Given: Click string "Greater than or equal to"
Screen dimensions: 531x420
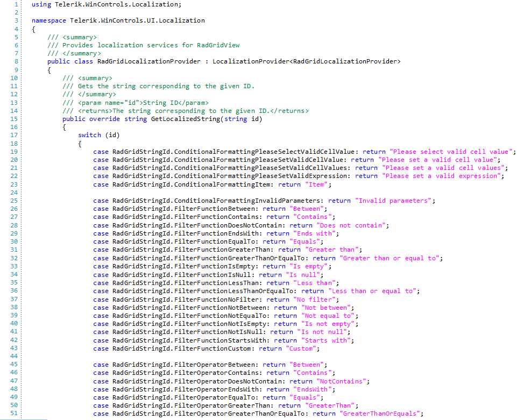Looking at the screenshot, I should coord(390,258).
